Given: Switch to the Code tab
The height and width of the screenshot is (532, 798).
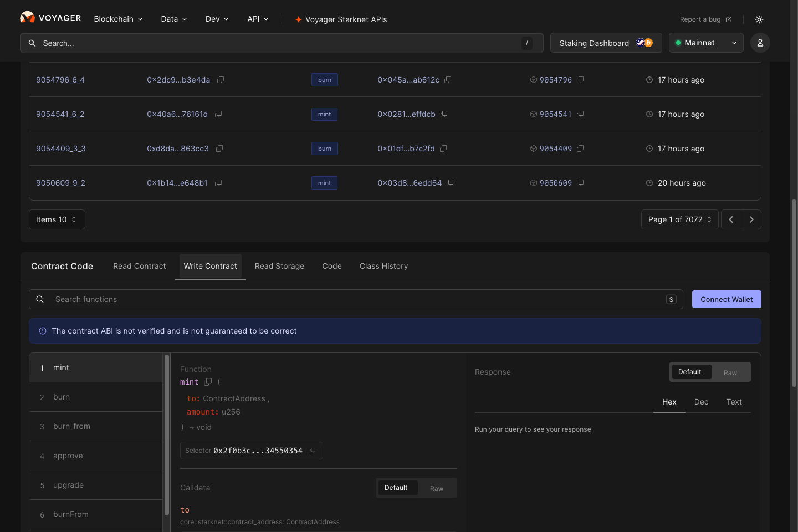Looking at the screenshot, I should tap(332, 266).
